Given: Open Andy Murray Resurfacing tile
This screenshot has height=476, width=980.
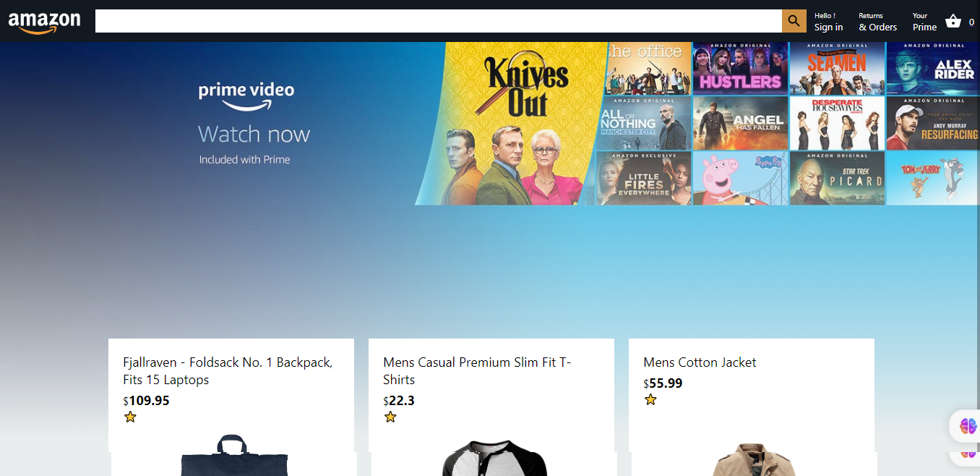Looking at the screenshot, I should (933, 123).
